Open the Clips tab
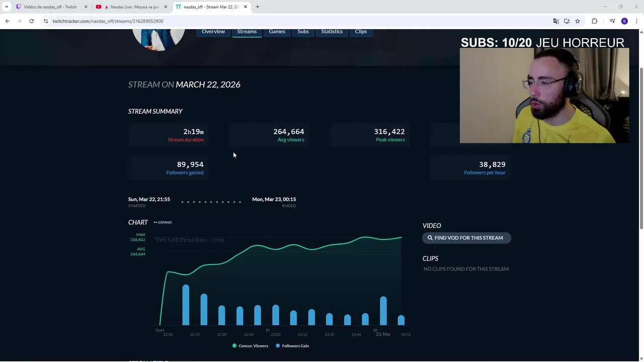 tap(361, 32)
